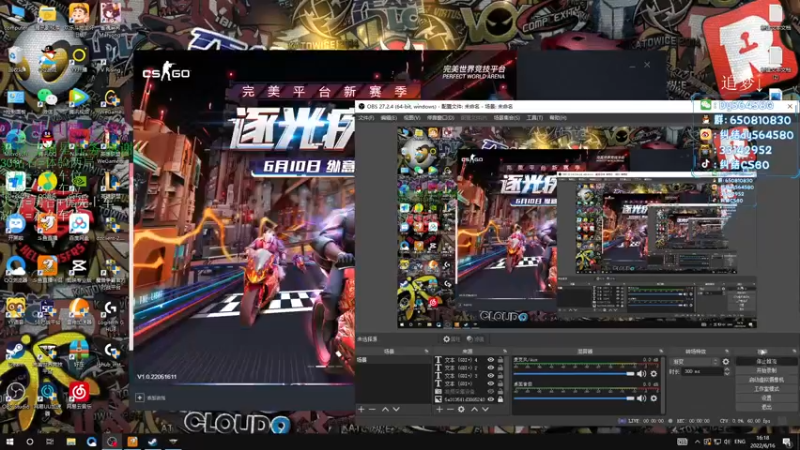Open the 工具(T) menu in OBS
This screenshot has width=800, height=450.
pyautogui.click(x=535, y=118)
